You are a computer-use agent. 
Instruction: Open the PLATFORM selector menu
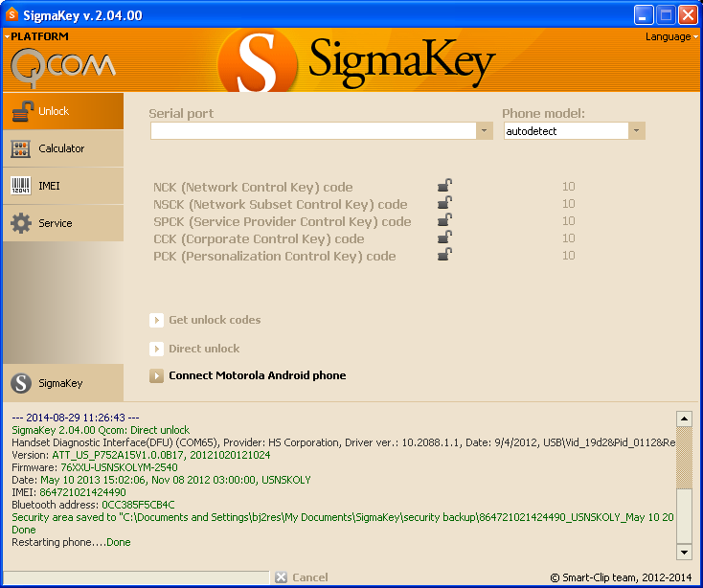coord(36,36)
